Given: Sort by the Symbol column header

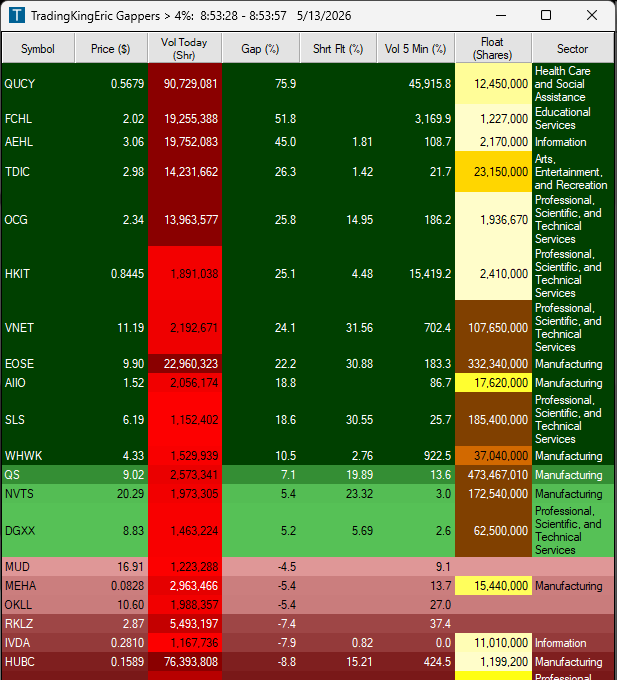Looking at the screenshot, I should 38,49.
